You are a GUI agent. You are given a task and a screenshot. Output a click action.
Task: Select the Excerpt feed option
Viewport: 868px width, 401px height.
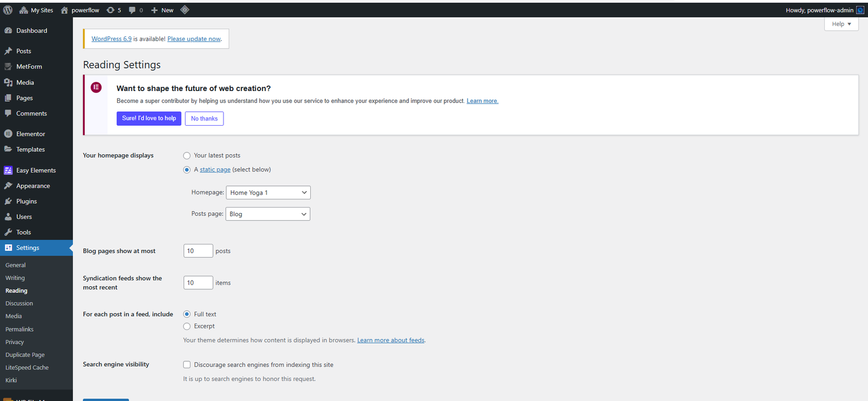pyautogui.click(x=187, y=326)
